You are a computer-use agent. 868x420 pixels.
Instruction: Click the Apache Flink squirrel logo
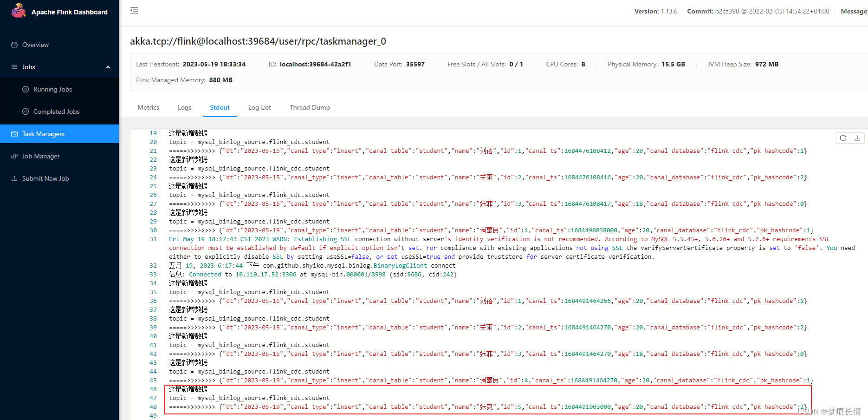pyautogui.click(x=19, y=11)
